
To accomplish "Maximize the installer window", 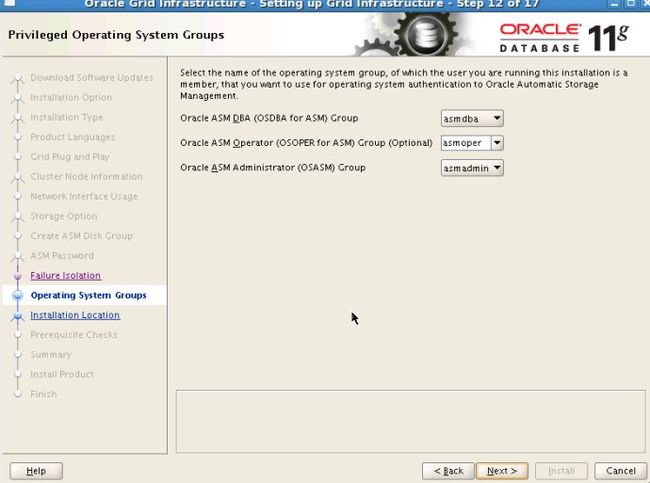I will coord(631,4).
